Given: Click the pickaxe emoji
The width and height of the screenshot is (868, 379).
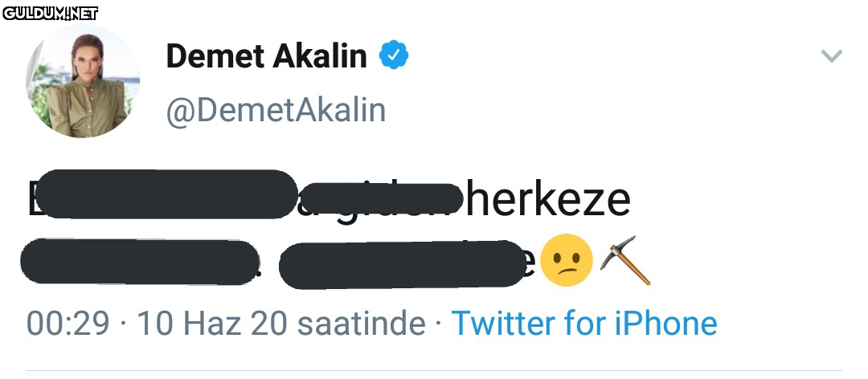Looking at the screenshot, I should (x=625, y=261).
